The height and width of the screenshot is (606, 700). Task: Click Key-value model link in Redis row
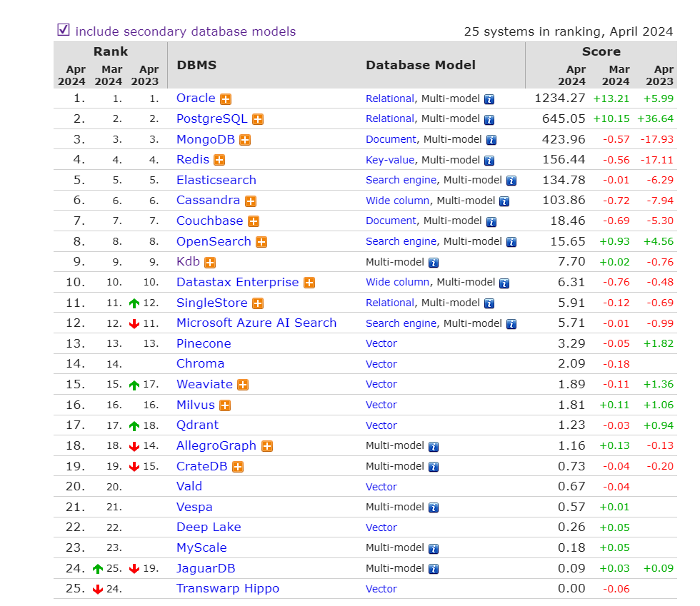[390, 160]
